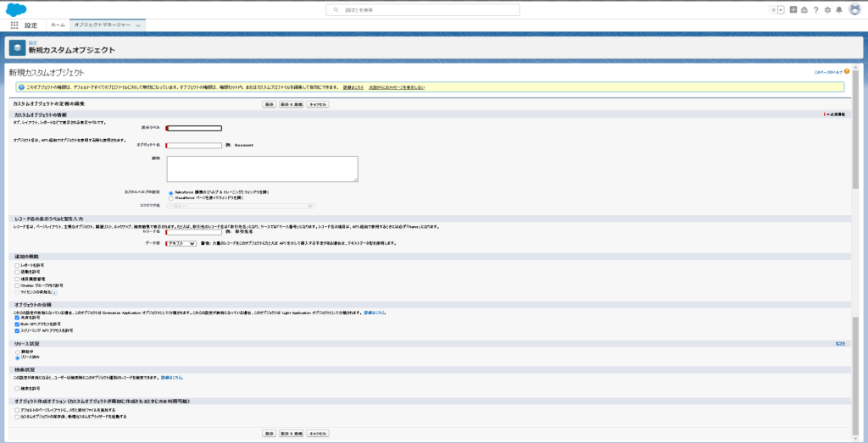Click the favorites star icon
This screenshot has width=868, height=443.
point(772,9)
